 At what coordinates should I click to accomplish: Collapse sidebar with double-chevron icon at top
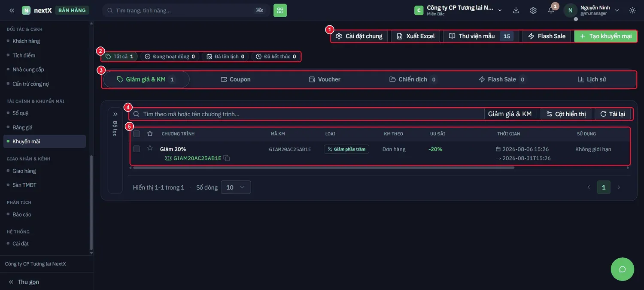coord(12,10)
